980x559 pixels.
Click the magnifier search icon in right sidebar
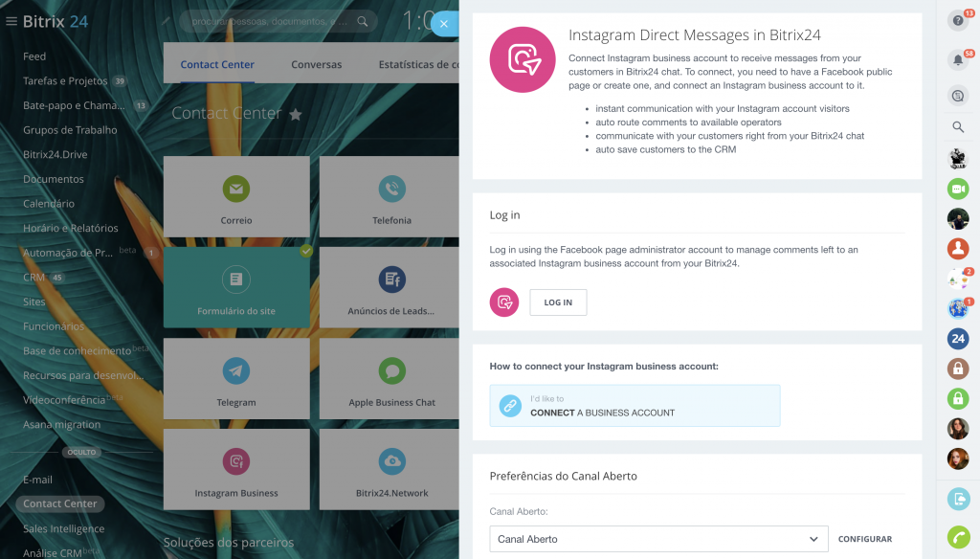click(x=958, y=126)
